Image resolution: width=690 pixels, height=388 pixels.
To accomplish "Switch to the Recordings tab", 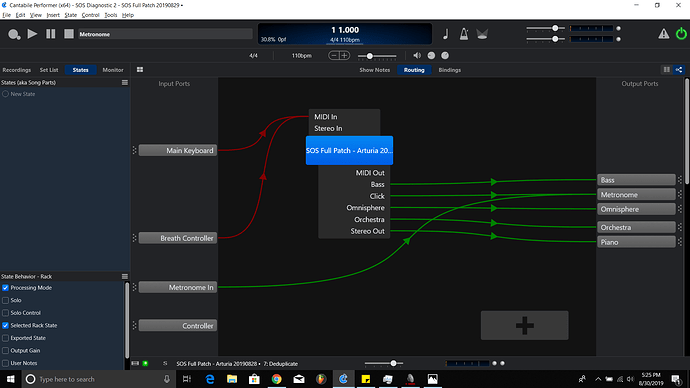I will (x=17, y=70).
